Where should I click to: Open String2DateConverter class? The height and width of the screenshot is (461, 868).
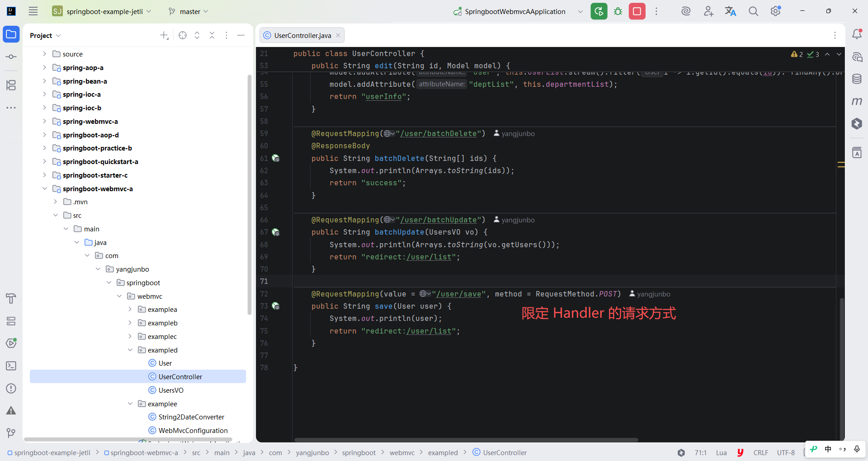tap(186, 417)
